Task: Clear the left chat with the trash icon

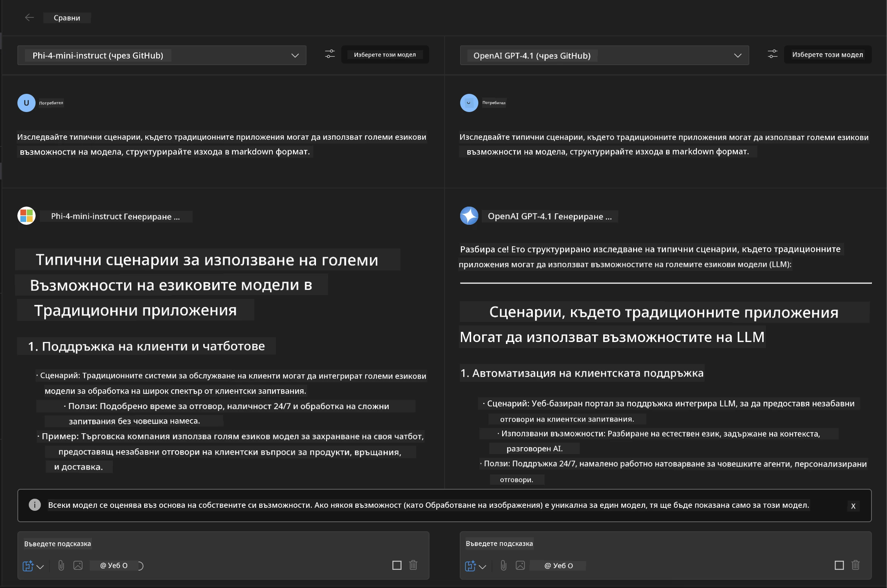Action: (x=413, y=565)
